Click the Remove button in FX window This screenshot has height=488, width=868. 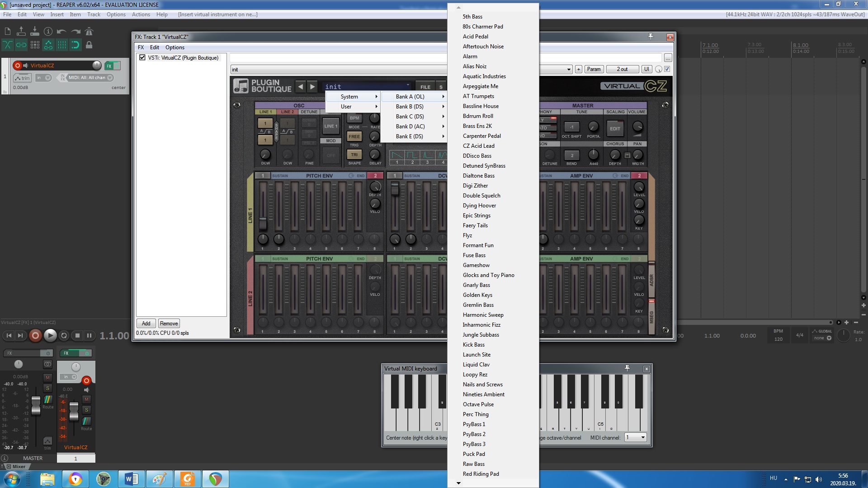point(169,324)
